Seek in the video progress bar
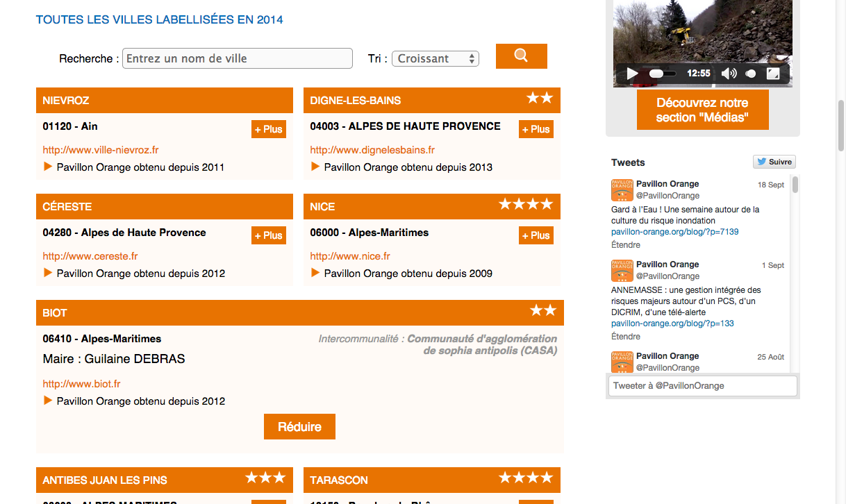The height and width of the screenshot is (504, 846). (662, 73)
